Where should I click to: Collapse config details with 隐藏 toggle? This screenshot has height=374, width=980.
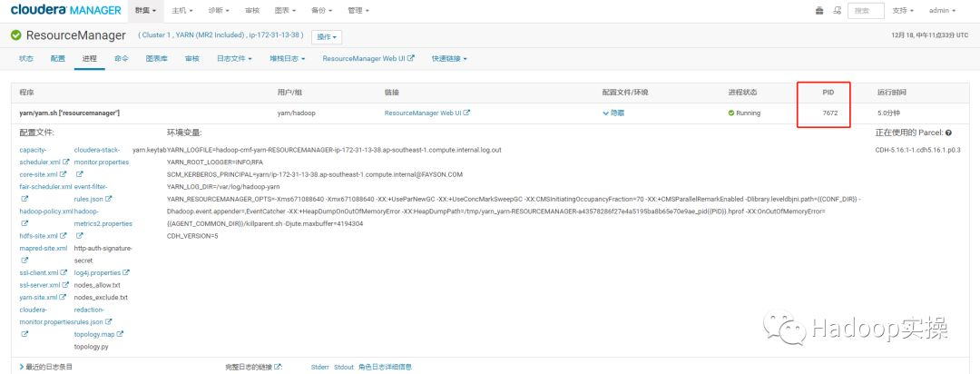pyautogui.click(x=613, y=113)
